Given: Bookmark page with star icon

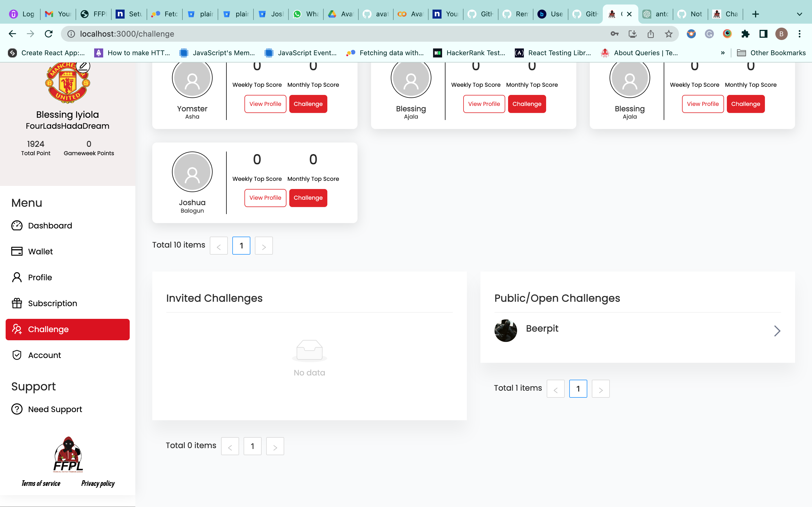Looking at the screenshot, I should pyautogui.click(x=668, y=34).
